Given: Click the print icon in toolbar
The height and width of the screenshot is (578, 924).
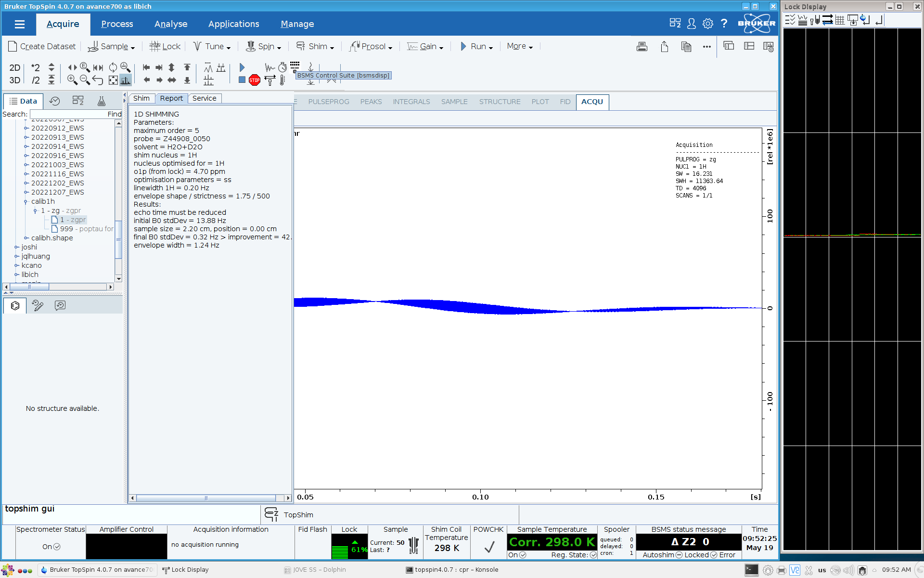Looking at the screenshot, I should click(642, 47).
